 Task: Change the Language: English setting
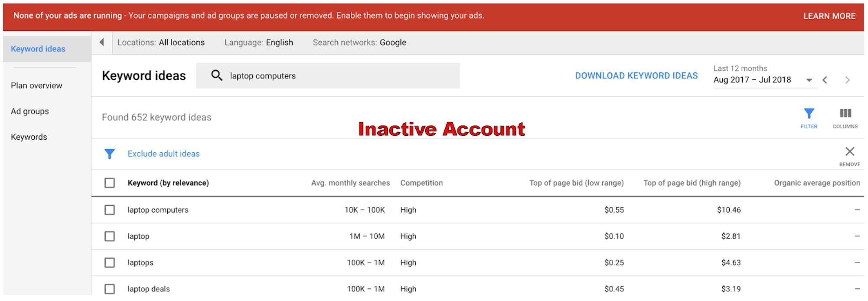coord(259,43)
